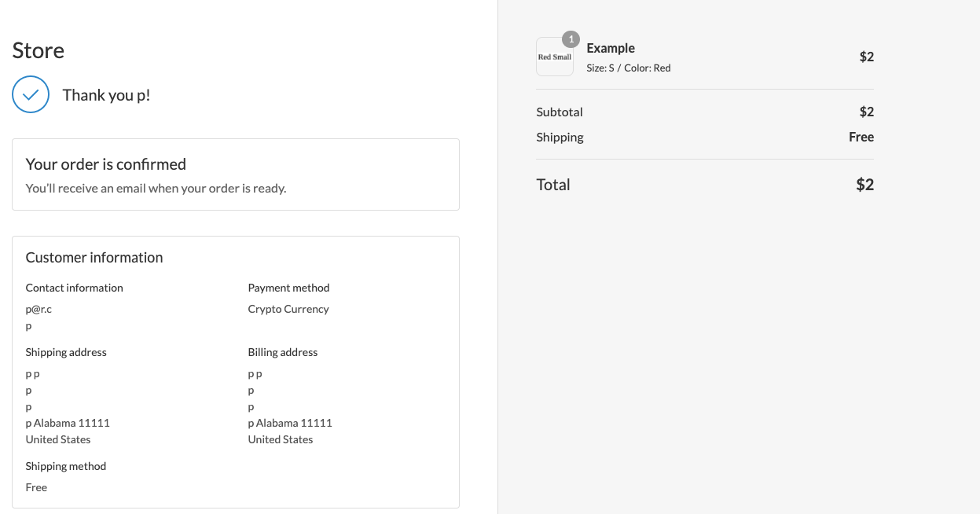Click the Subtotal row

560,112
